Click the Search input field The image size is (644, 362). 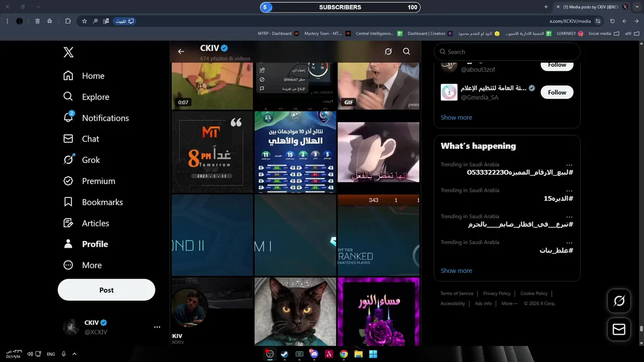(x=507, y=52)
